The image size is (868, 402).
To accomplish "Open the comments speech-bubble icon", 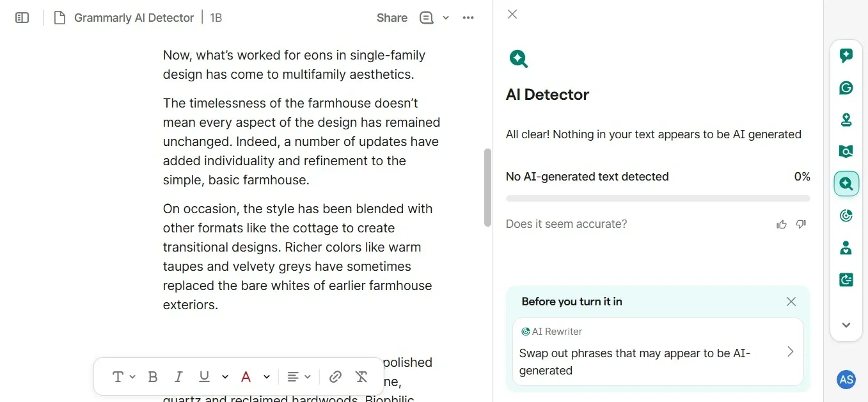I will [427, 18].
